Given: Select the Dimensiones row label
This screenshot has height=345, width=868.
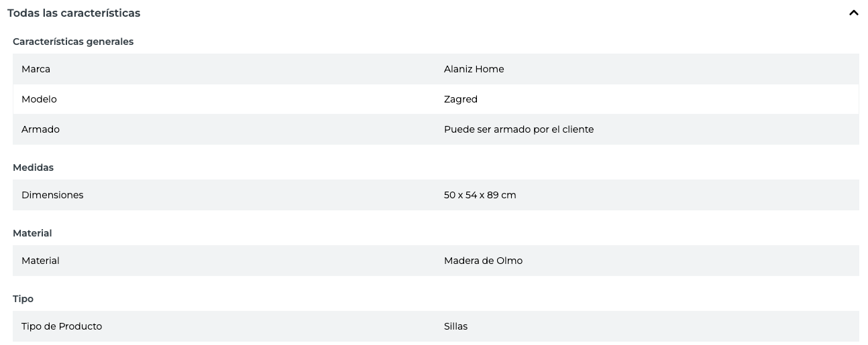Looking at the screenshot, I should (x=52, y=195).
